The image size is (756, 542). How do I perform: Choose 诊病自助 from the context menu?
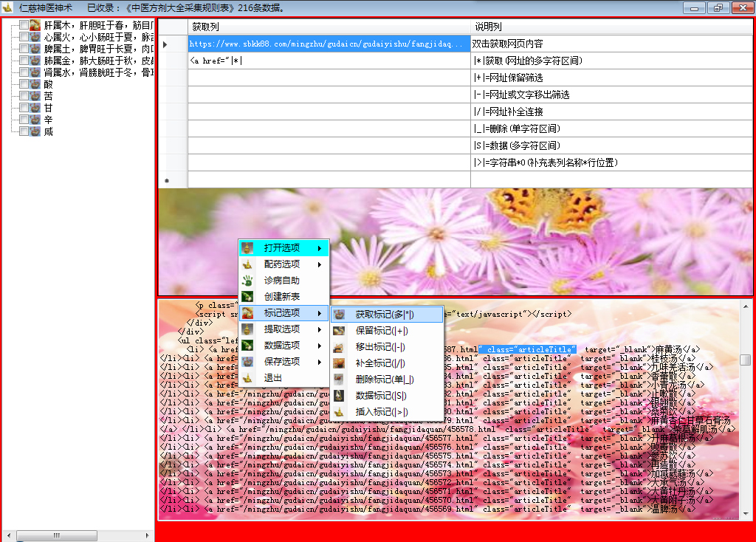(x=284, y=281)
